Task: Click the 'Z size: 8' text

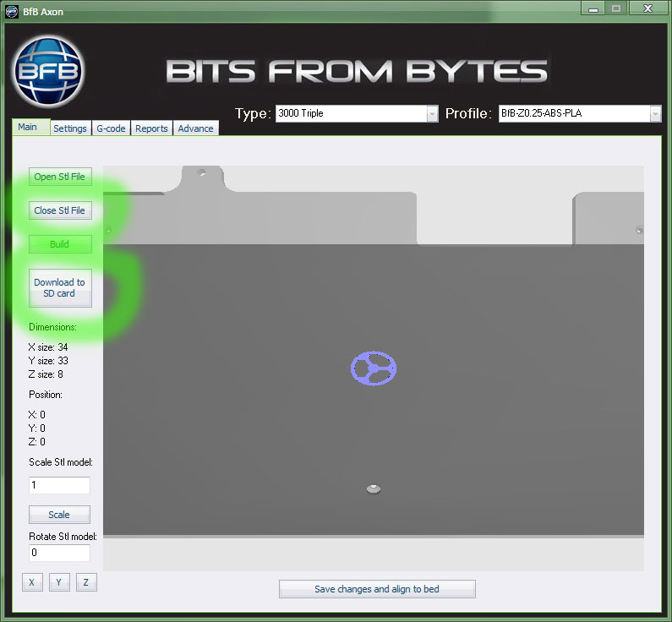Action: point(46,374)
